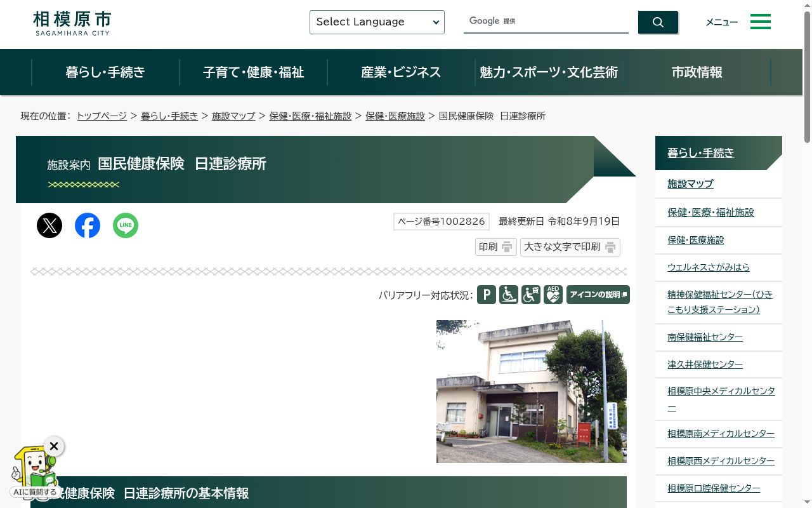Click the 印刷 print button
The image size is (812, 508).
pos(496,247)
